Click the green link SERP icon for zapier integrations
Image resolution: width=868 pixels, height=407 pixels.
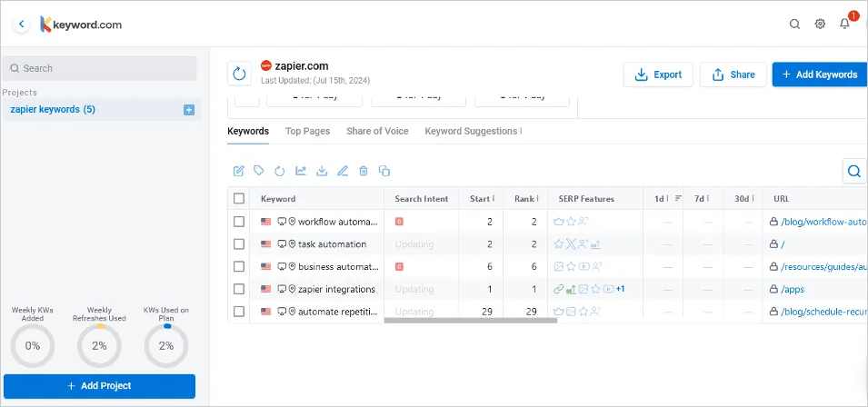pos(559,289)
